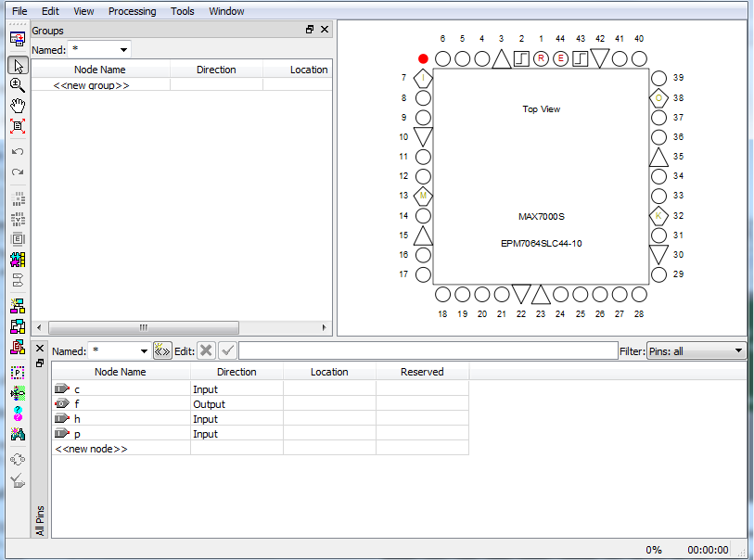Click the block hierarchy icon without spark
The width and height of the screenshot is (754, 560).
coord(18,326)
